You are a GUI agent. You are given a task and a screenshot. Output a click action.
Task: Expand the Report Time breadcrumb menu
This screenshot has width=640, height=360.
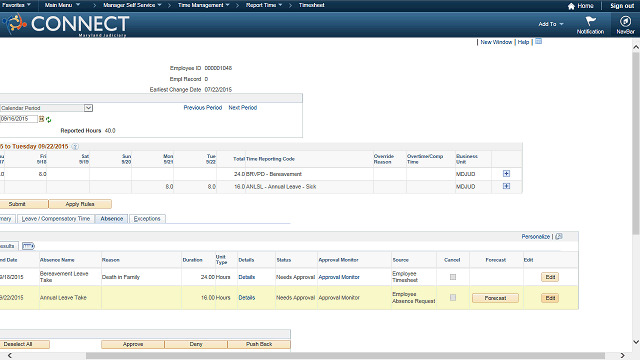pyautogui.click(x=264, y=5)
